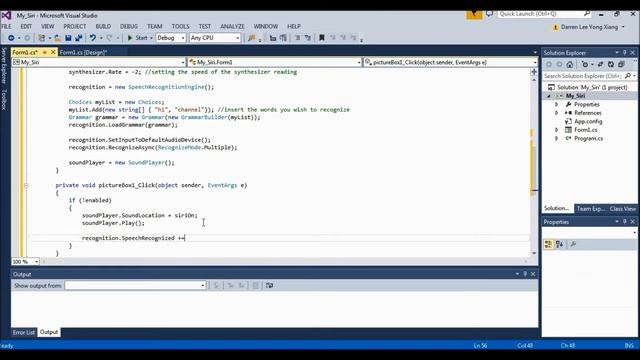The height and width of the screenshot is (360, 640).
Task: Open the BUILD menu
Action: (103, 26)
